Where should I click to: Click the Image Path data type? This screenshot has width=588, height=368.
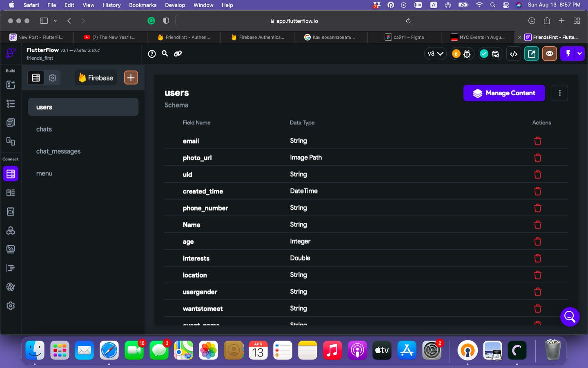pyautogui.click(x=306, y=157)
